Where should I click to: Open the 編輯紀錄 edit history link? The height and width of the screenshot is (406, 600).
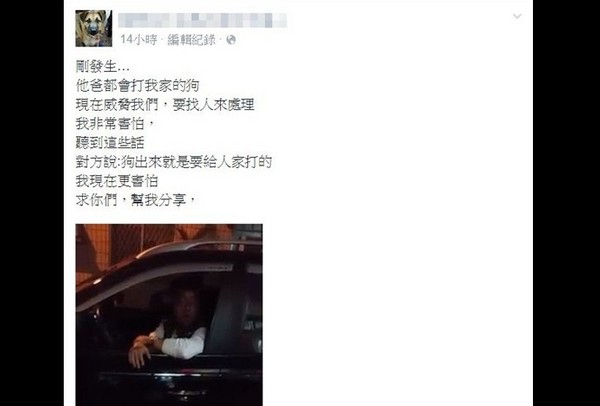[x=191, y=39]
